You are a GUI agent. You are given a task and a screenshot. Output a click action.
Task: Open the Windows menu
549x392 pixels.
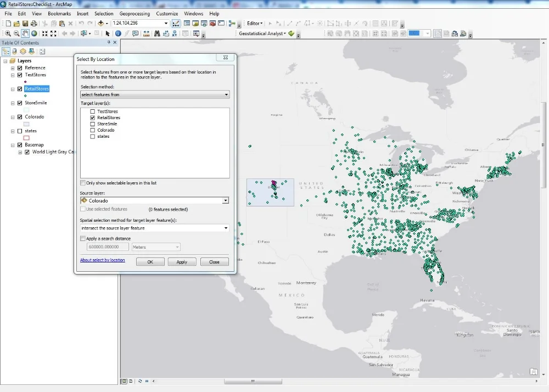pos(193,14)
